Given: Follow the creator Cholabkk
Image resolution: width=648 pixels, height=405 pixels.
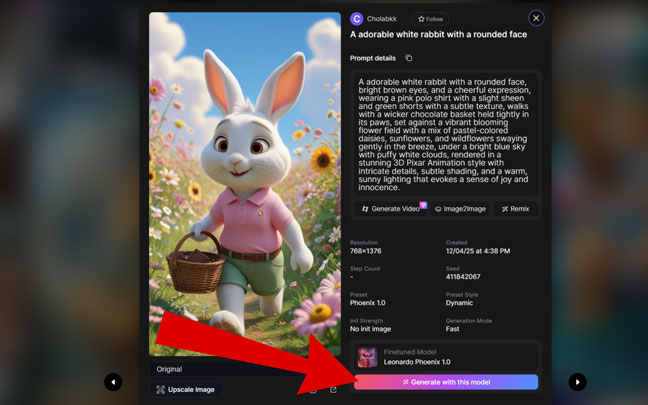Looking at the screenshot, I should coord(431,18).
